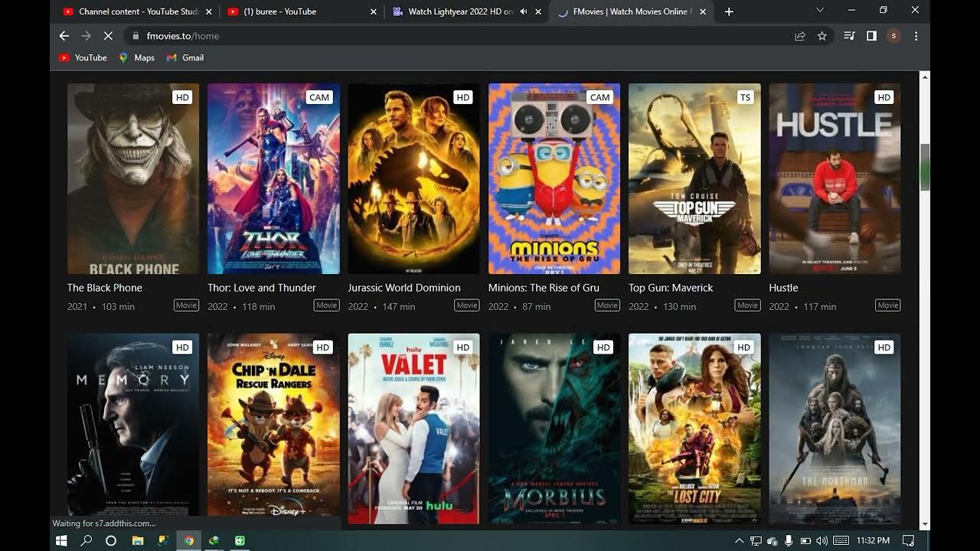Open the tab search chevron
The height and width of the screenshot is (551, 980).
coord(820,10)
